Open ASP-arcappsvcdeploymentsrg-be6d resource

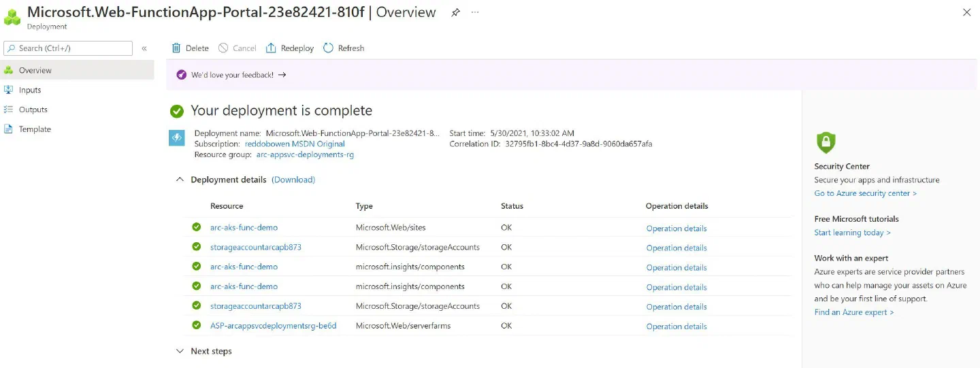(273, 326)
